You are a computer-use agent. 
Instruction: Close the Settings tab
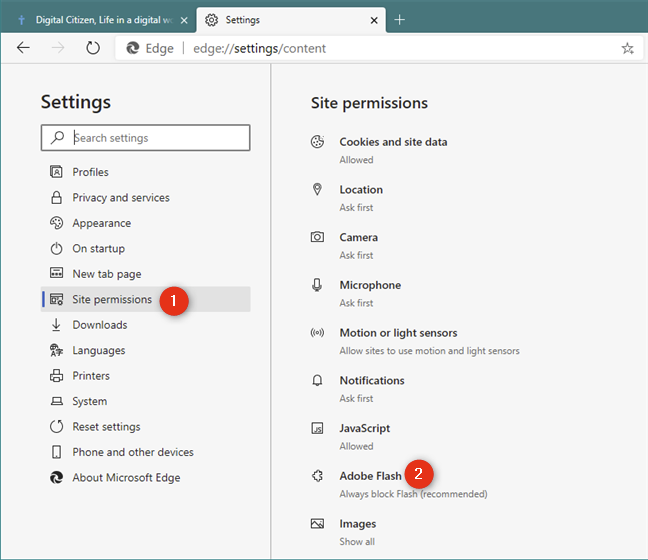click(x=374, y=20)
